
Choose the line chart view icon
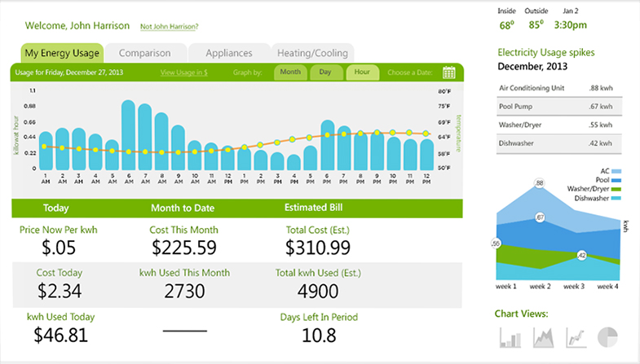coord(576,337)
